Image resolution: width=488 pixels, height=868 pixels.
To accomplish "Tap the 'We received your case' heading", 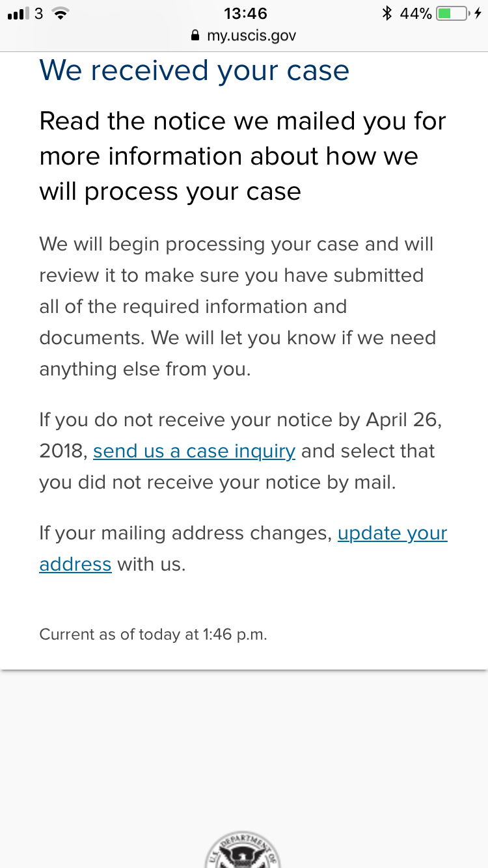I will (195, 70).
